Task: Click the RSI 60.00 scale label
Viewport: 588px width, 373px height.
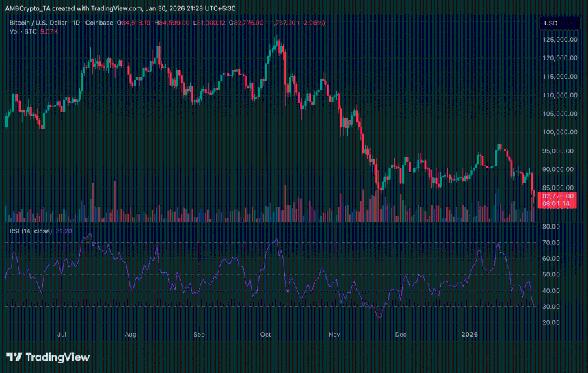Action: coord(551,259)
